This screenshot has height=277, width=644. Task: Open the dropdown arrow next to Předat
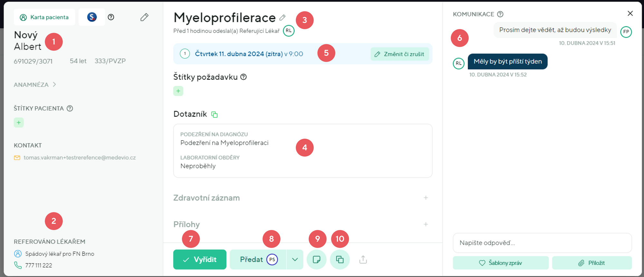coord(295,259)
